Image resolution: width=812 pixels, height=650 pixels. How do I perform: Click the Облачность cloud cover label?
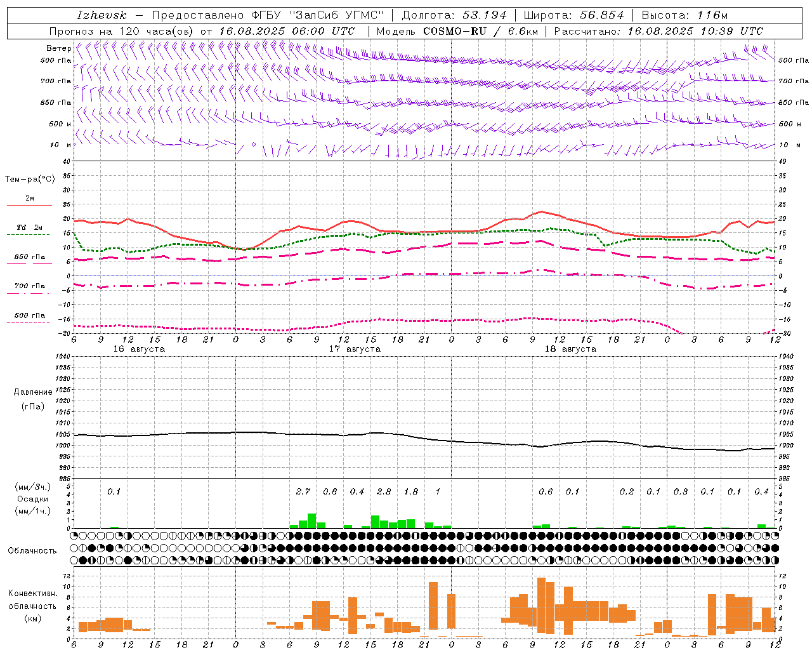32,551
